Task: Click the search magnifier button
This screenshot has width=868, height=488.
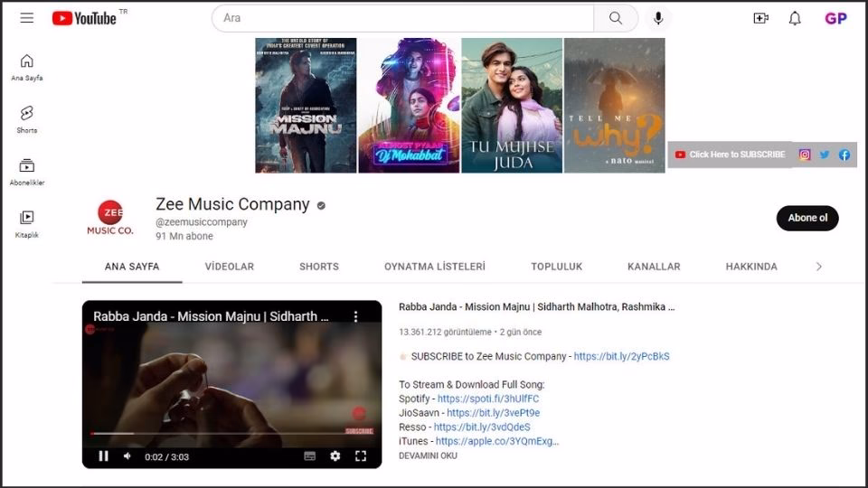Action: (616, 18)
